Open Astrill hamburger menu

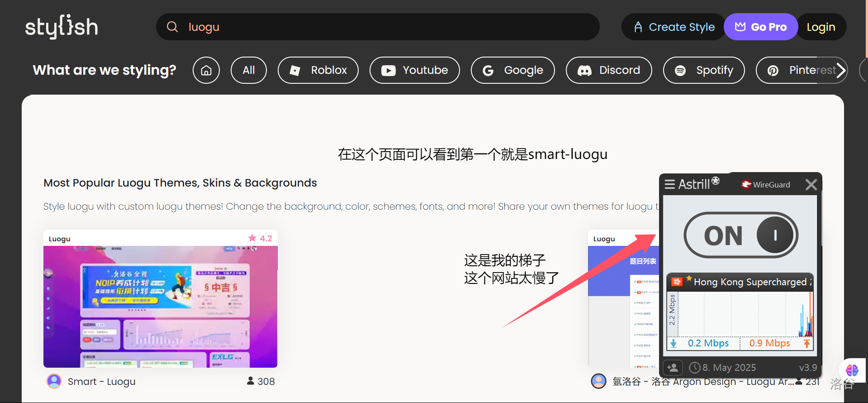pos(670,184)
